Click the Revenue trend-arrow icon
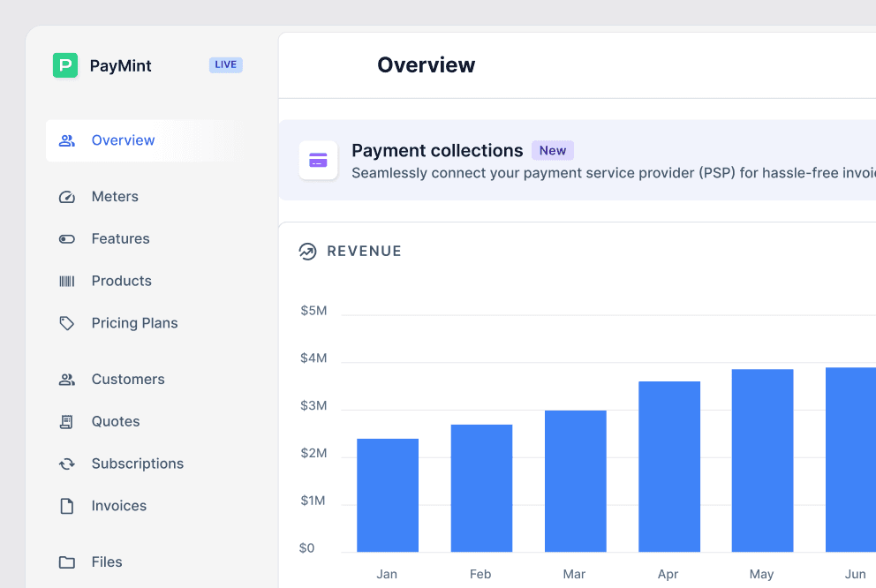Image resolution: width=876 pixels, height=588 pixels. tap(308, 252)
